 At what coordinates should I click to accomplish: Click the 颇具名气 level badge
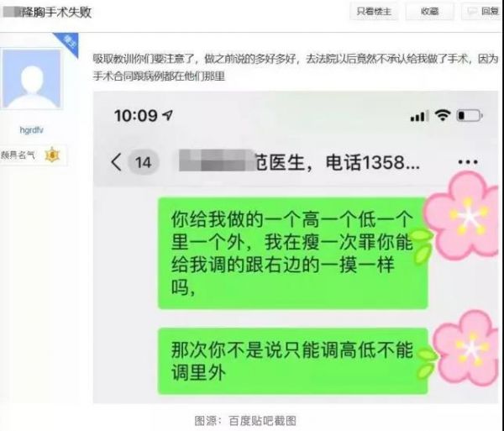click(x=31, y=155)
